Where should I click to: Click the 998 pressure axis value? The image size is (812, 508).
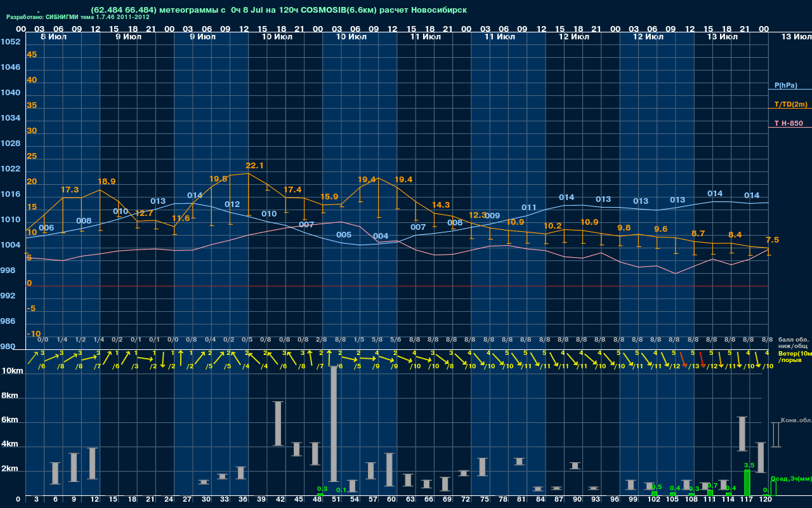coord(8,271)
